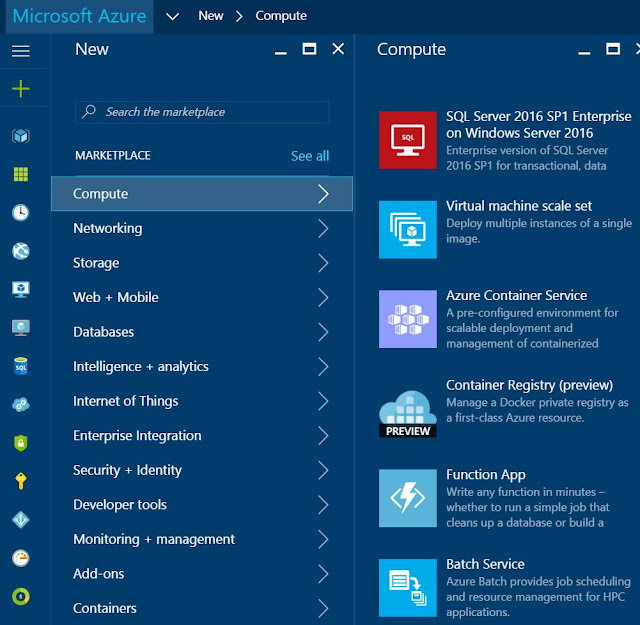Expand the Web + Mobile chevron
The width and height of the screenshot is (640, 625).
click(x=323, y=297)
